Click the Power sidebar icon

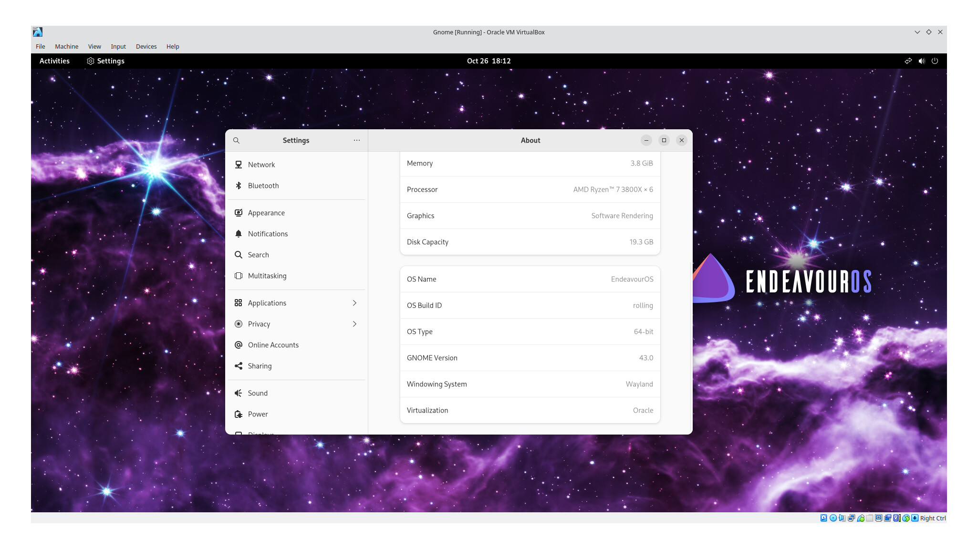click(x=239, y=414)
